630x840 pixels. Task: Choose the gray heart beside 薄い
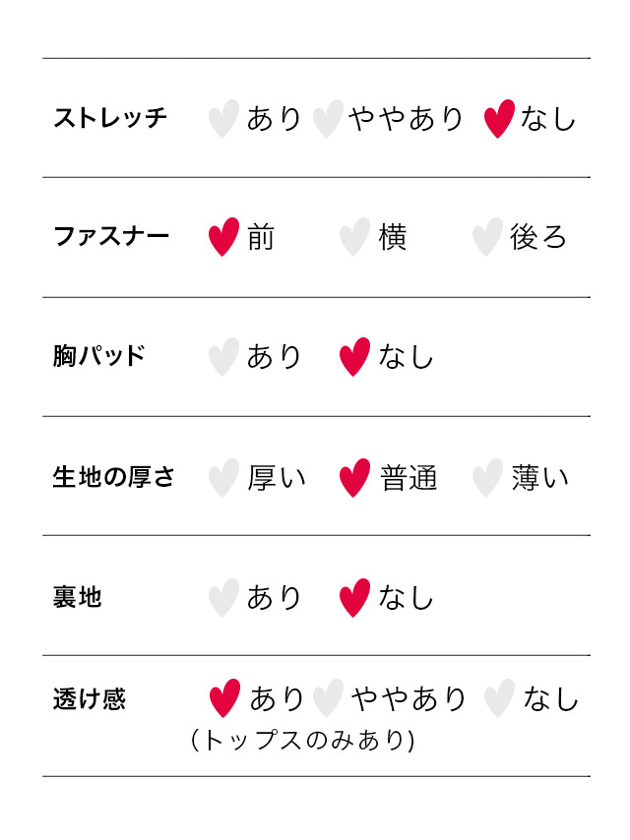click(487, 478)
